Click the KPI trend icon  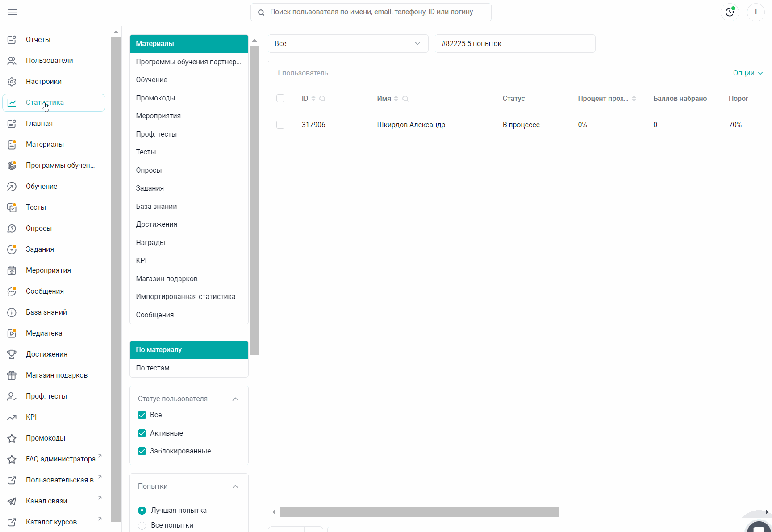pos(12,417)
